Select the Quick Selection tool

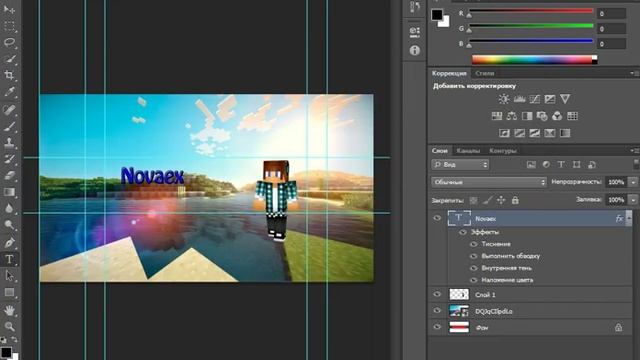(9, 59)
